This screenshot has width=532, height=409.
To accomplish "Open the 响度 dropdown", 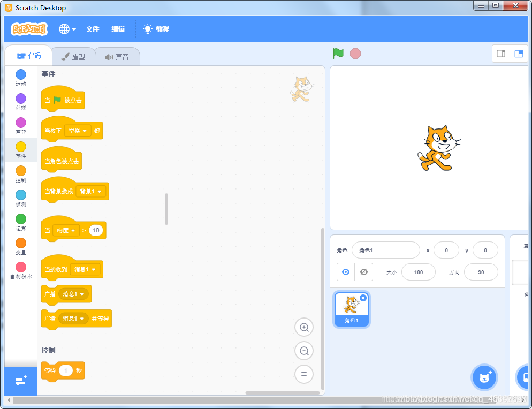I will (66, 230).
